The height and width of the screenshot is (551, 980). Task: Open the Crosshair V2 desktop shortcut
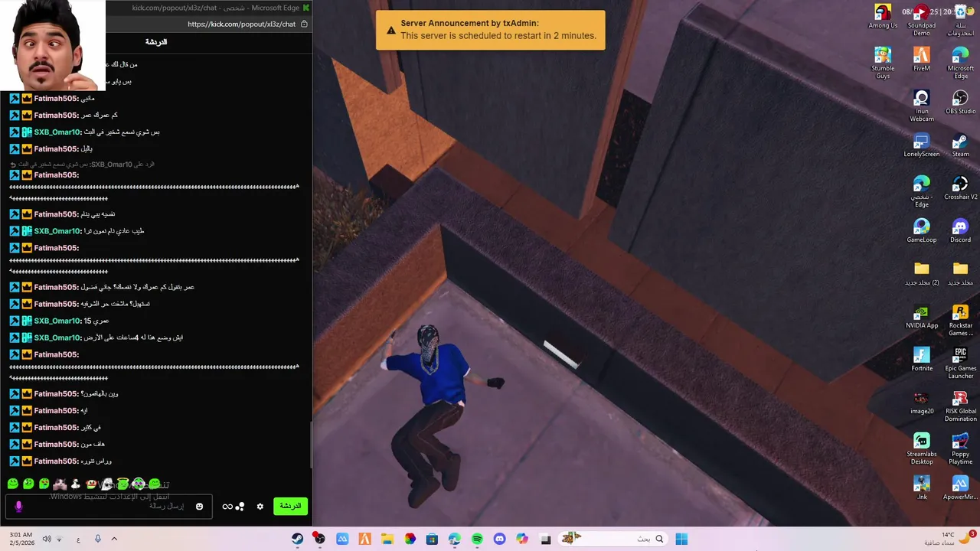pyautogui.click(x=960, y=188)
